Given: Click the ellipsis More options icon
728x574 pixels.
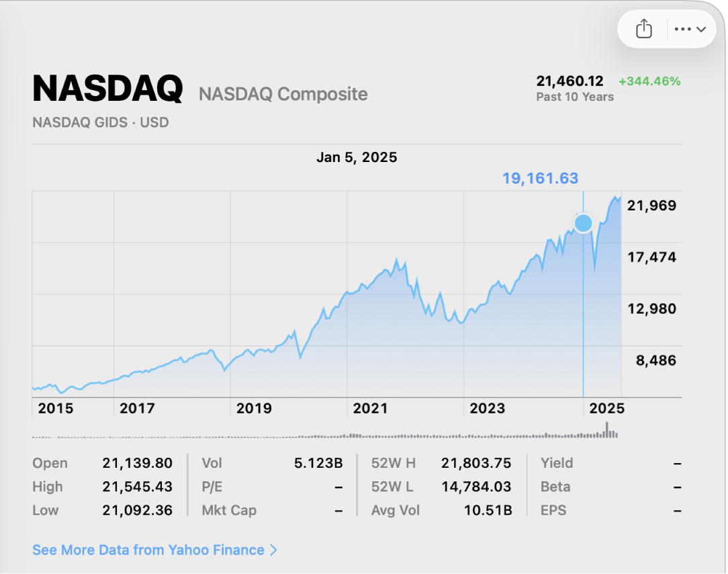Looking at the screenshot, I should click(x=683, y=29).
